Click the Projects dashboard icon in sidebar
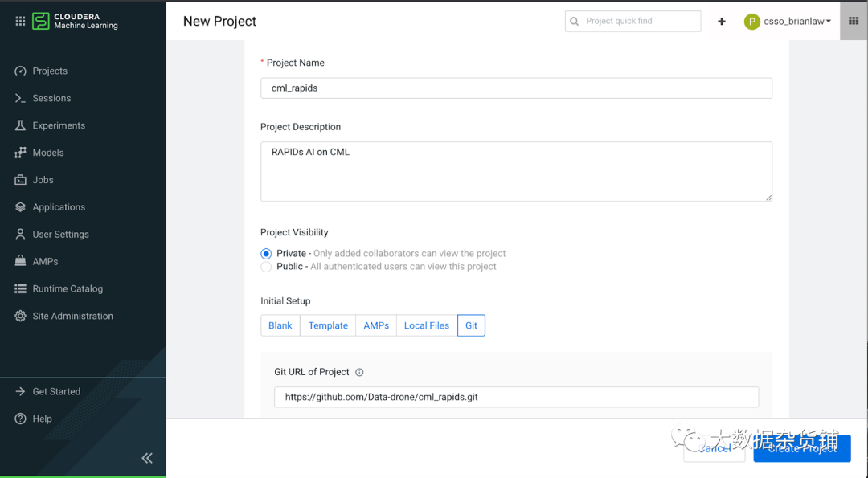The height and width of the screenshot is (478, 868). tap(21, 71)
